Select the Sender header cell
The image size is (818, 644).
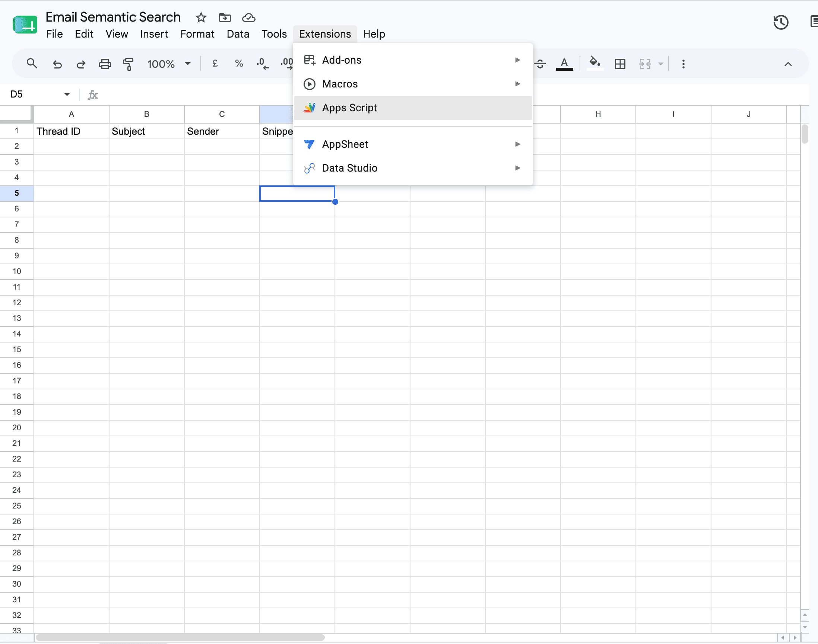tap(222, 131)
